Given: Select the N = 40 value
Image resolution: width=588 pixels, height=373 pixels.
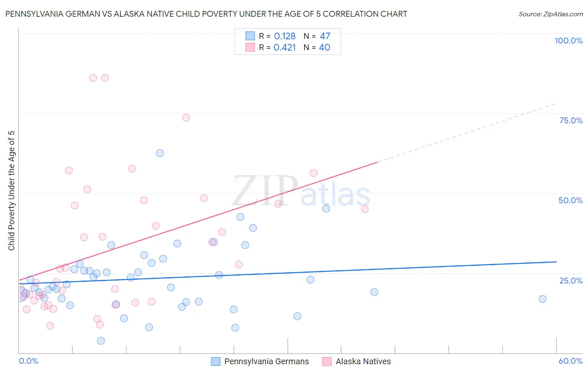Looking at the screenshot, I should 325,47.
